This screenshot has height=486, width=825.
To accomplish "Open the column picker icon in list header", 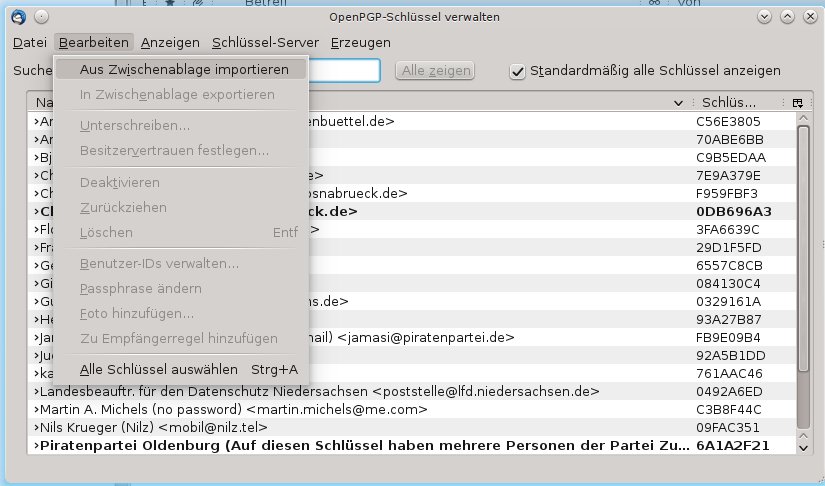I will [797, 103].
